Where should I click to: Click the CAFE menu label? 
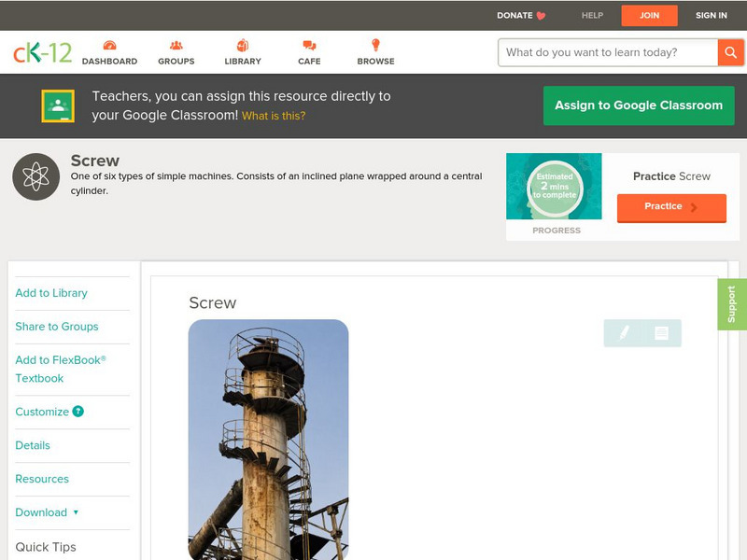pyautogui.click(x=309, y=62)
